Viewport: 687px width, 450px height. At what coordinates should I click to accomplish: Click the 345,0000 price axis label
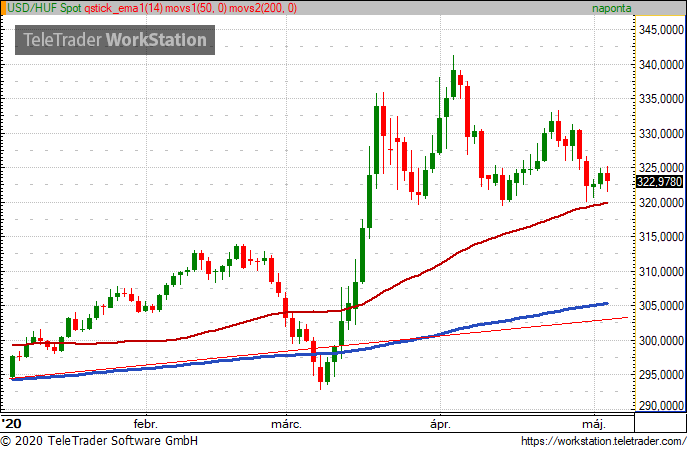coord(661,30)
